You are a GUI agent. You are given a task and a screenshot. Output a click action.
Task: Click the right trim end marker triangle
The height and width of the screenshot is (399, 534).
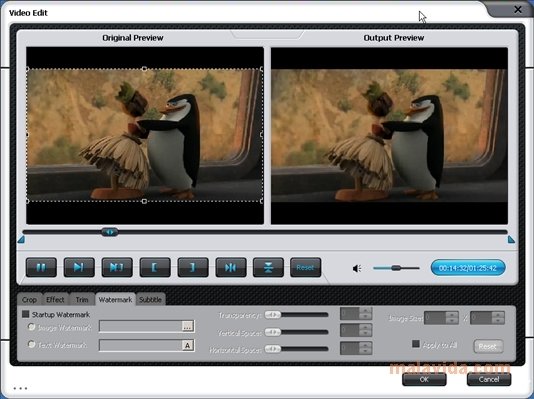(511, 239)
